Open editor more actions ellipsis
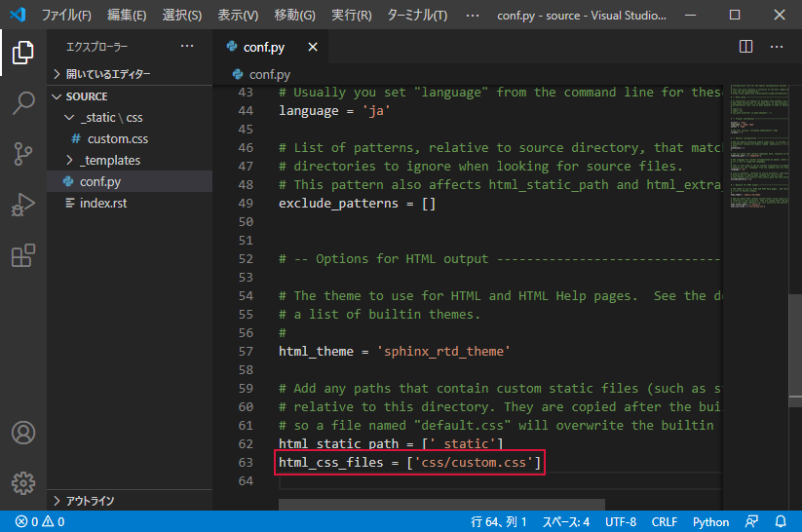The image size is (802, 532). point(777,47)
